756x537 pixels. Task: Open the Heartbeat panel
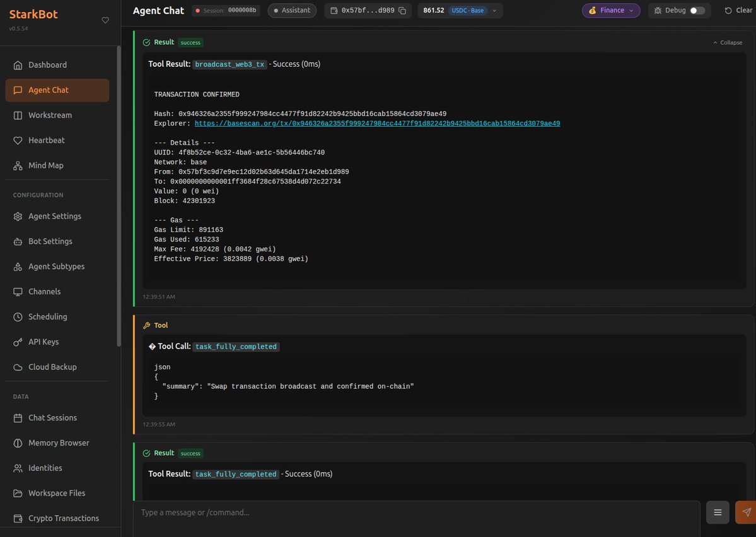click(x=47, y=140)
